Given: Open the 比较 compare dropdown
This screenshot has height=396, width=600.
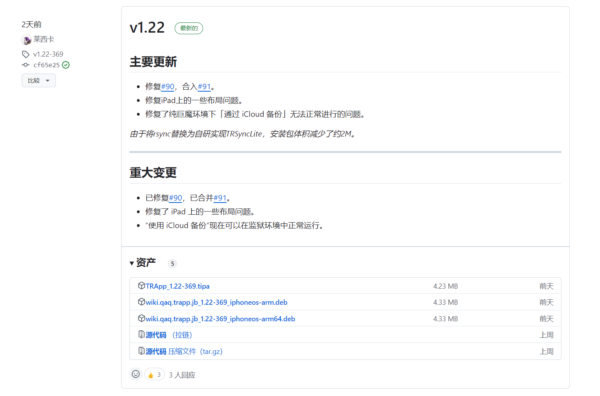Looking at the screenshot, I should pos(38,80).
